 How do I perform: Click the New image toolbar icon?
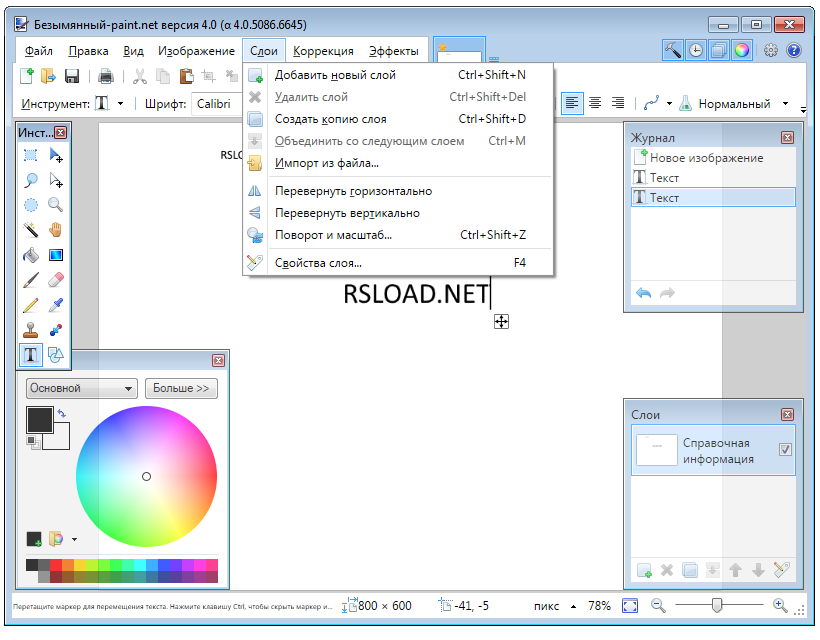(x=26, y=76)
